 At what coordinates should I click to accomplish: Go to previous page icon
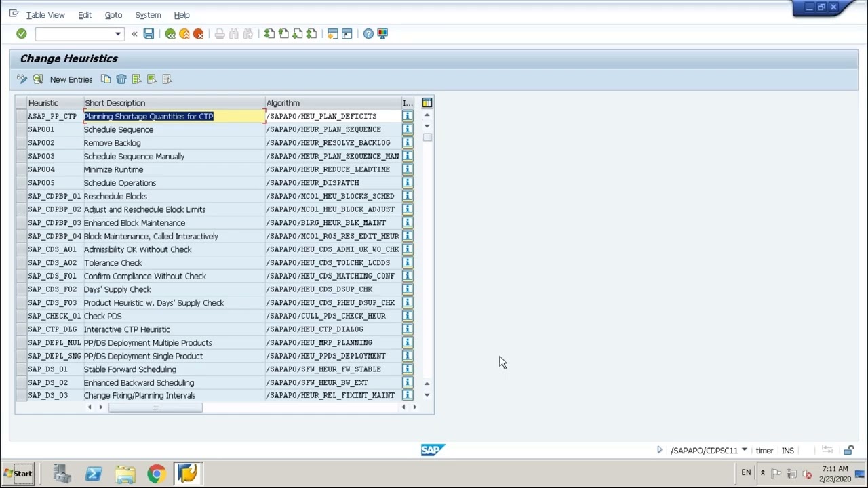point(283,34)
